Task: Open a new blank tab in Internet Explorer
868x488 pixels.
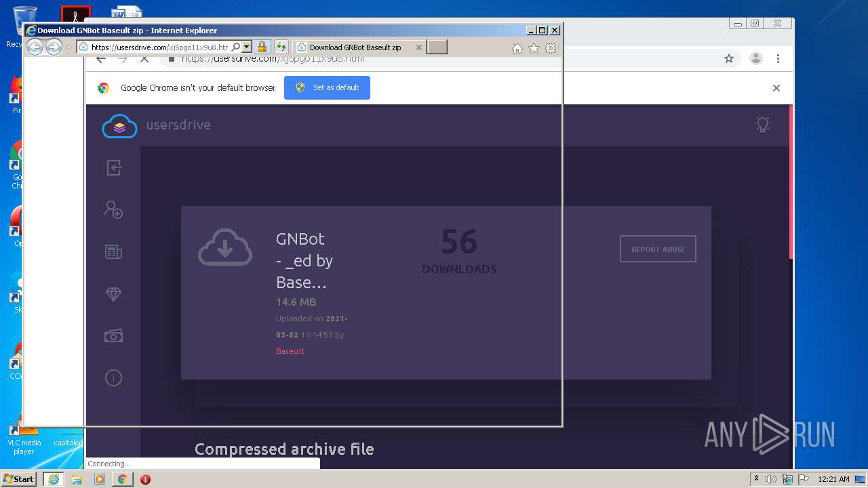Action: (437, 47)
